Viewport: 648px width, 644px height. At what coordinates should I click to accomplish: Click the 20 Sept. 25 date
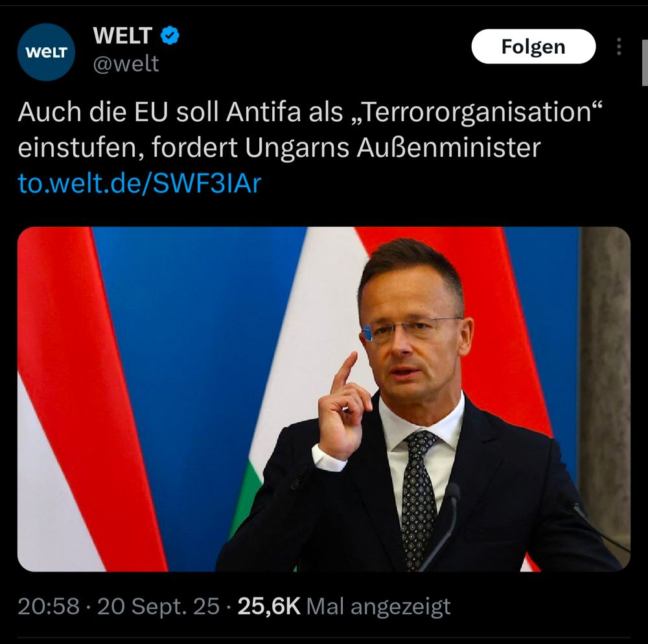pyautogui.click(x=158, y=606)
